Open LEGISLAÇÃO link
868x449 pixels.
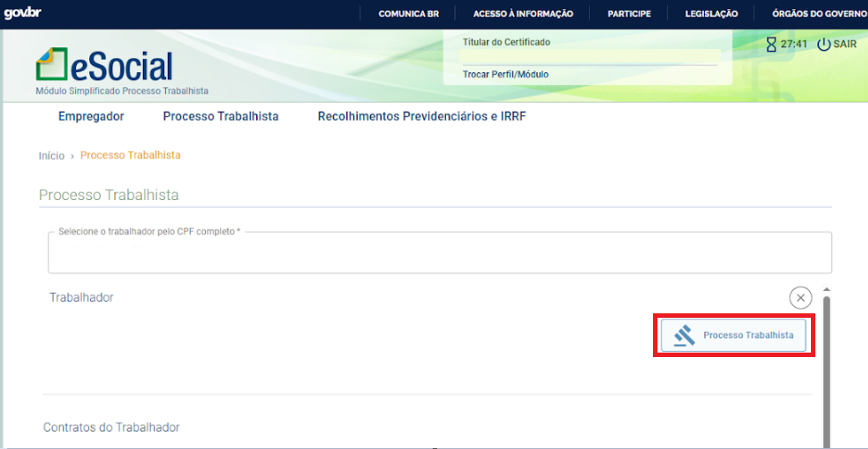[x=711, y=14]
